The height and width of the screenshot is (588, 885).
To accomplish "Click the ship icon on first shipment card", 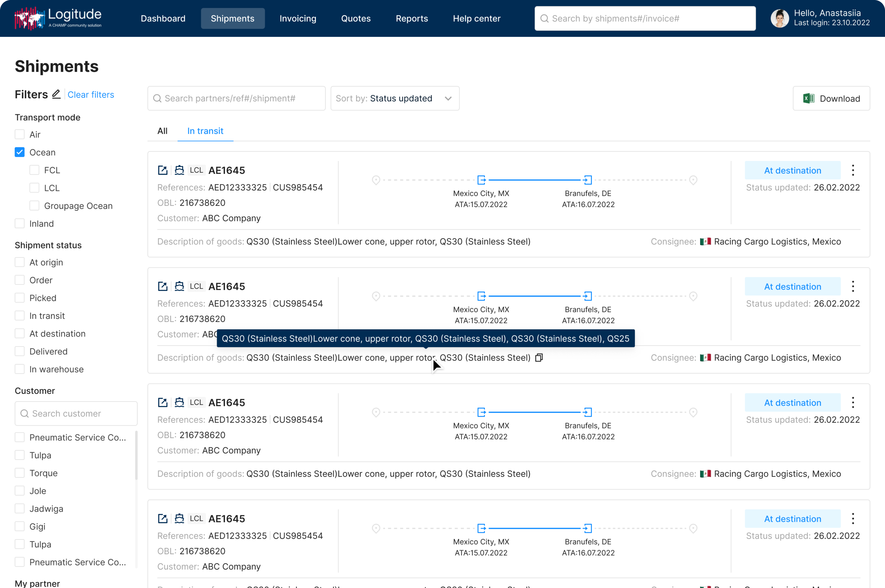I will (x=179, y=170).
